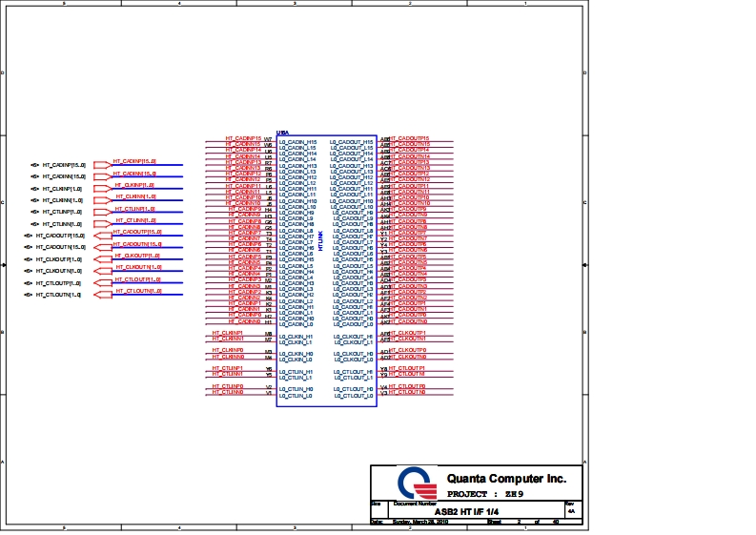Click the HT_CLKOUTN[1..0] output port symbol
Image resolution: width=756 pixels, height=535 pixels.
pyautogui.click(x=103, y=271)
